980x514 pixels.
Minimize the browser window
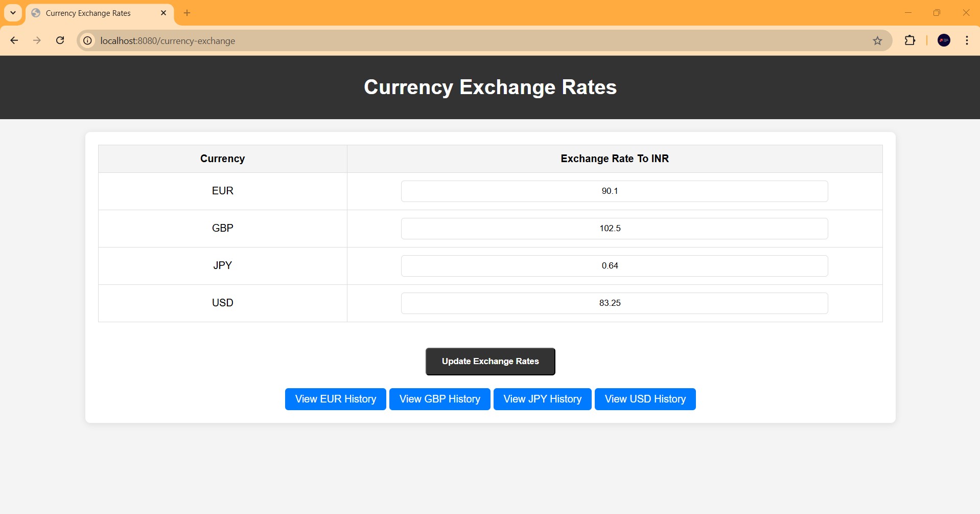pyautogui.click(x=908, y=13)
